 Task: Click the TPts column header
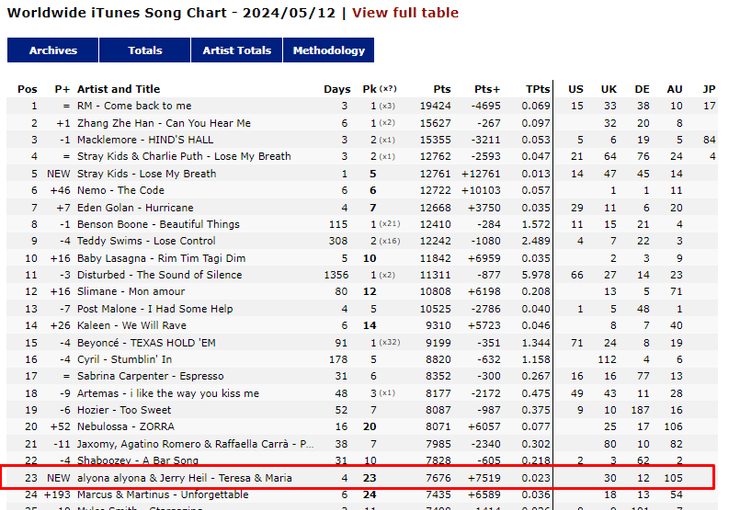click(x=538, y=89)
